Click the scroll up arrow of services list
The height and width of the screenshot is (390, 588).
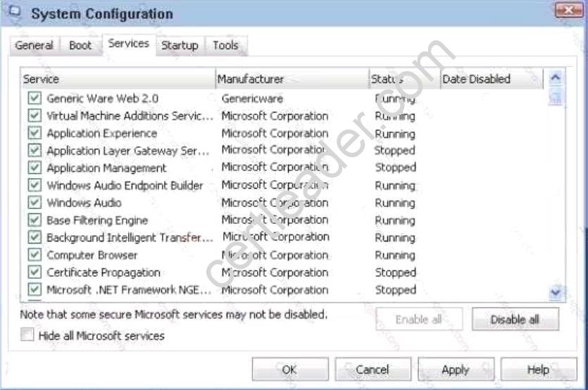click(x=556, y=78)
